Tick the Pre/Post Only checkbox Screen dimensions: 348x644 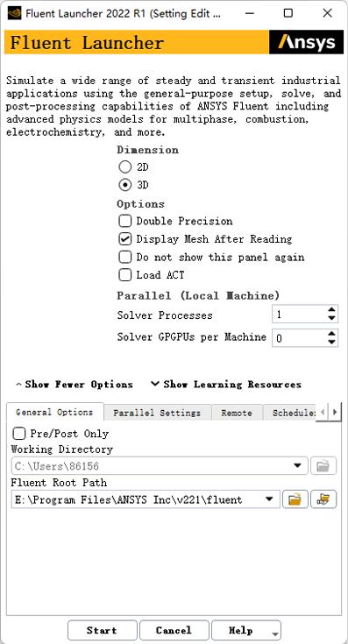pyautogui.click(x=19, y=434)
